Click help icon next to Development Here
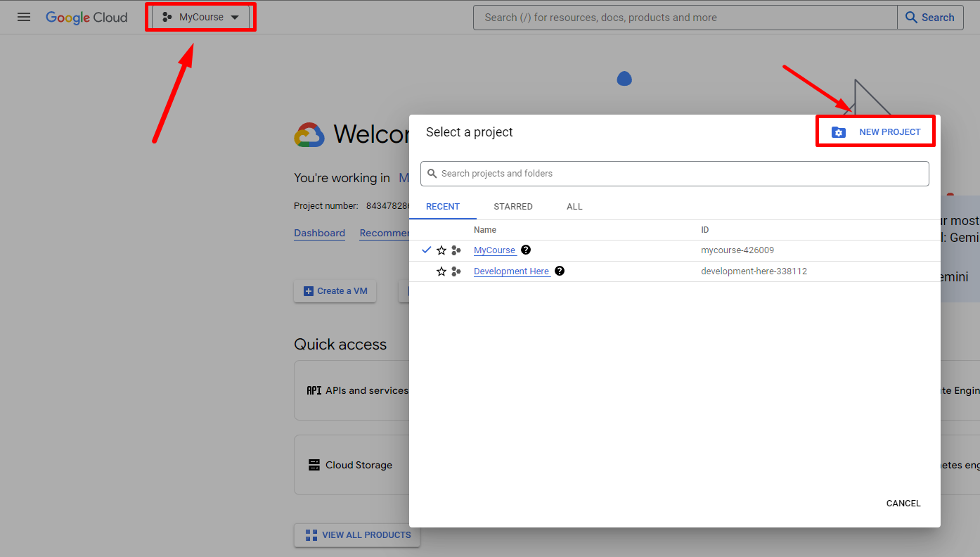This screenshot has height=557, width=980. (560, 271)
